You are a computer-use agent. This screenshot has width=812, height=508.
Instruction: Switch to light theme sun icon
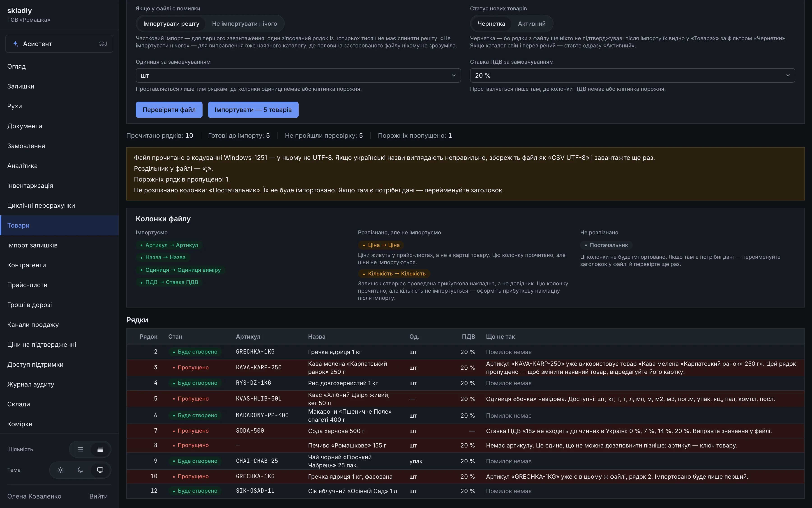60,470
